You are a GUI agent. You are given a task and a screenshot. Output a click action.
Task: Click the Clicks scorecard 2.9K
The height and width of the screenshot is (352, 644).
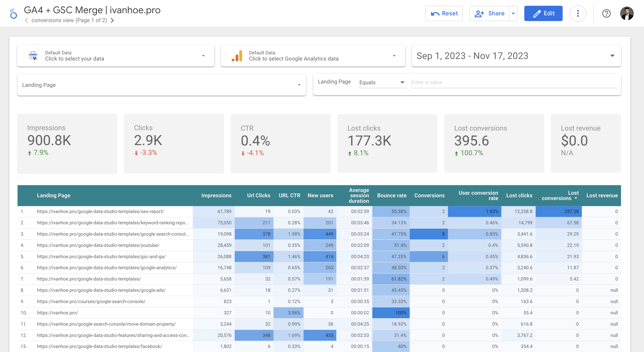click(x=174, y=144)
